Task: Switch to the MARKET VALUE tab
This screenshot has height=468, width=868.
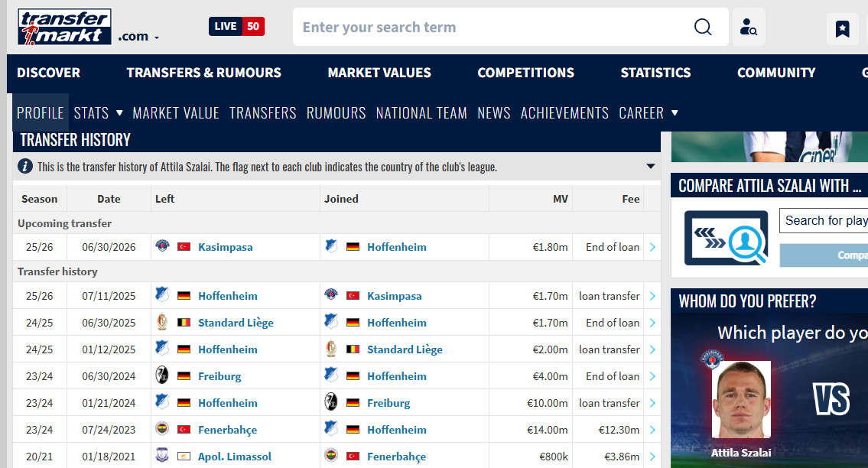Action: click(176, 113)
